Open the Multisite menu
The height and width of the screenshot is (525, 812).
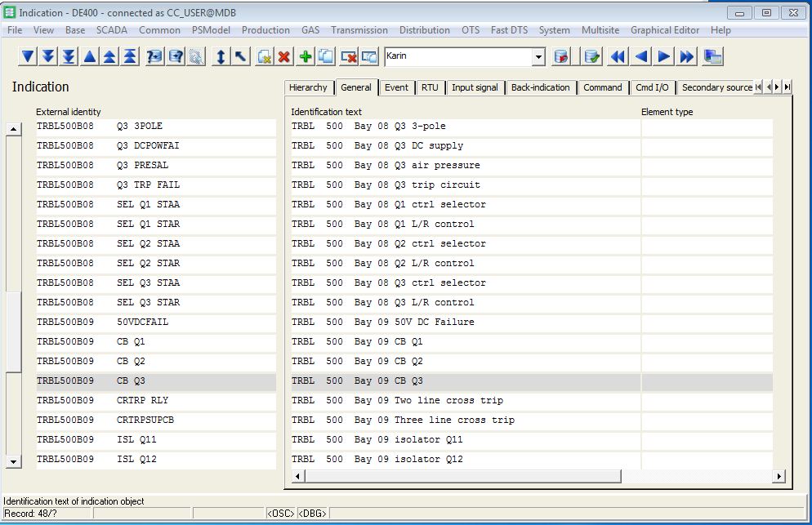[x=600, y=30]
